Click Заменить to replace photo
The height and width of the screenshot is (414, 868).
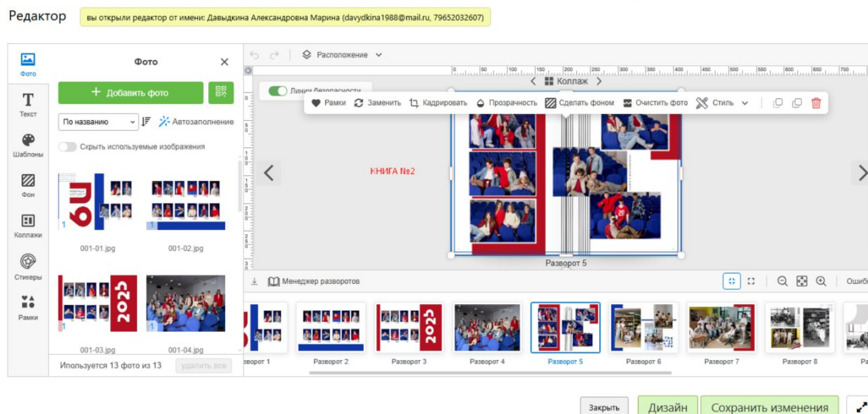pyautogui.click(x=378, y=103)
